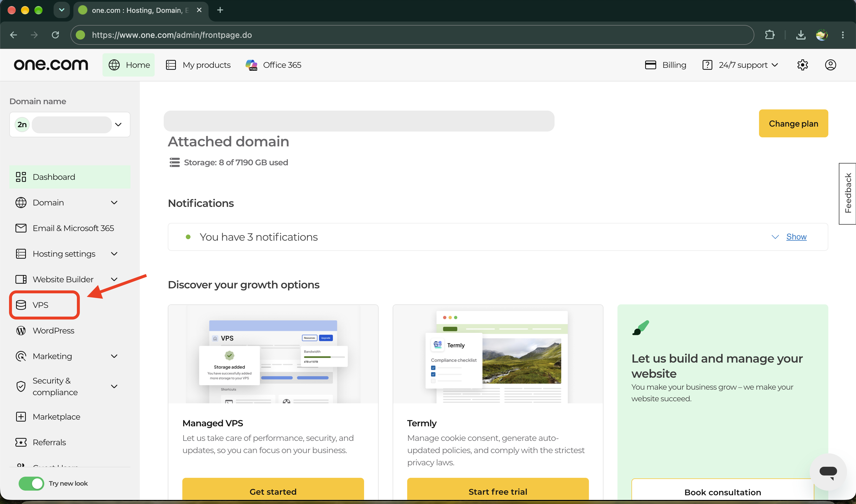Open Office 365 tab
Viewport: 856px width, 504px height.
(x=273, y=65)
